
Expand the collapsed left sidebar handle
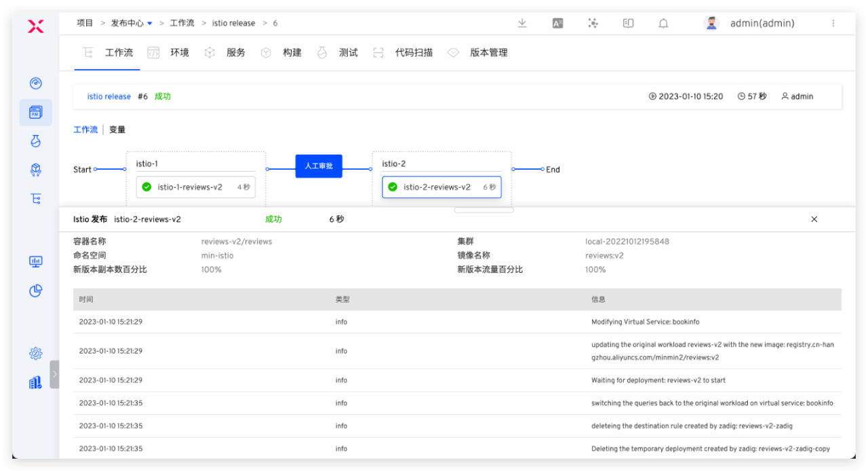(x=54, y=374)
